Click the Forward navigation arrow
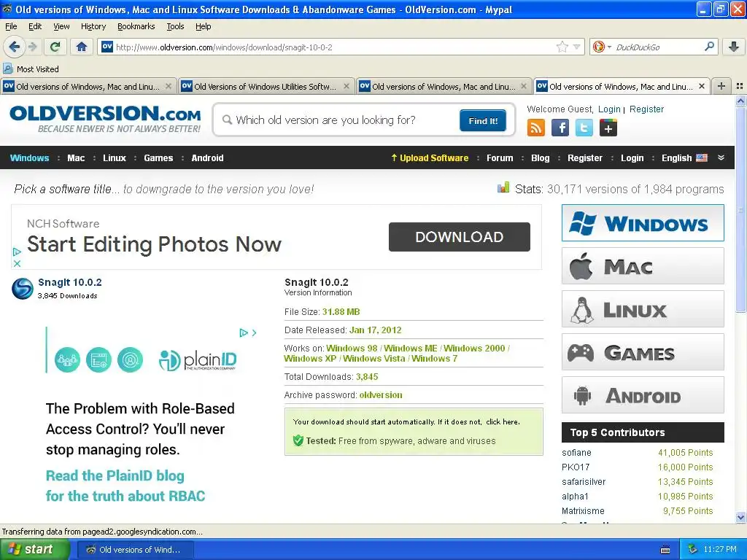Viewport: 747px width, 560px height. click(32, 47)
